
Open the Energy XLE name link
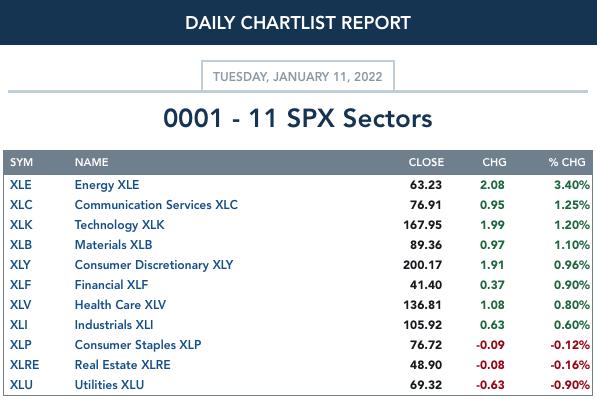107,185
